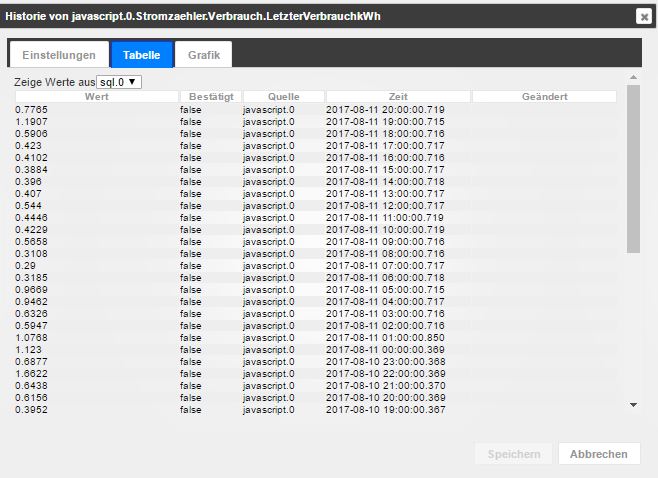Select value 0.423 in the table
658x478 pixels.
(29, 146)
